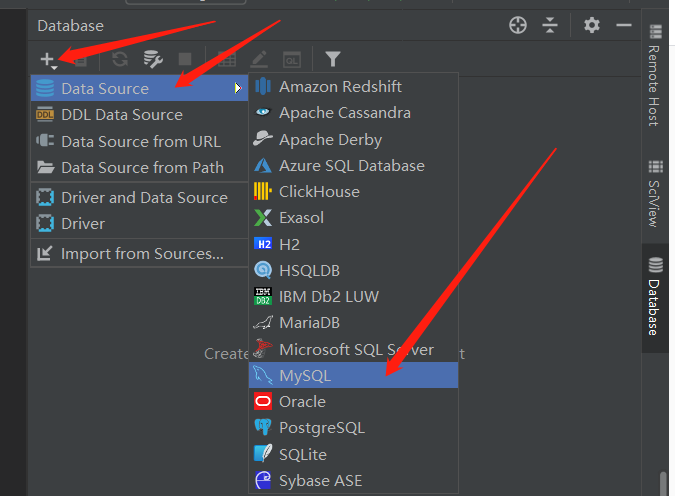Select Apache Derby data source

353,140
